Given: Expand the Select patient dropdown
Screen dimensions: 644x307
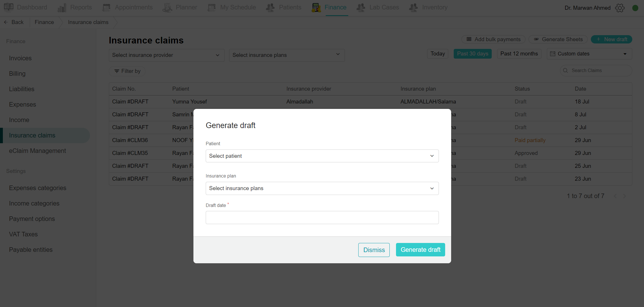Looking at the screenshot, I should [x=322, y=156].
